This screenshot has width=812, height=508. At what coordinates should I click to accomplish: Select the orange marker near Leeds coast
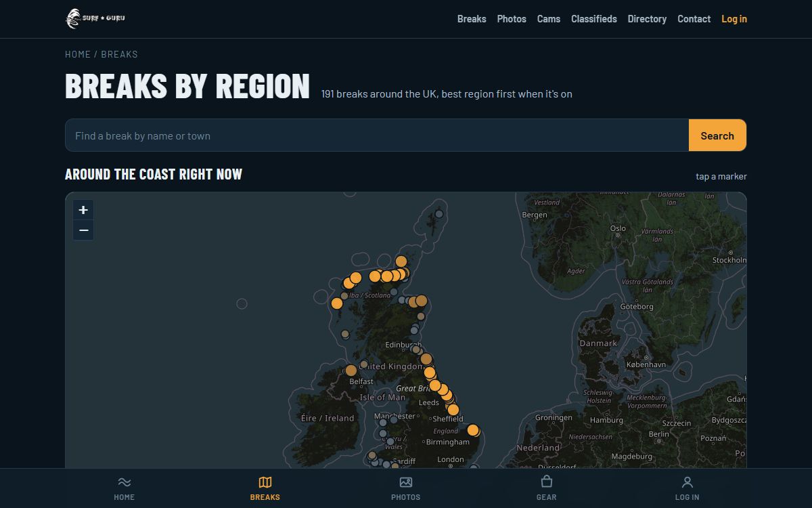click(x=453, y=410)
